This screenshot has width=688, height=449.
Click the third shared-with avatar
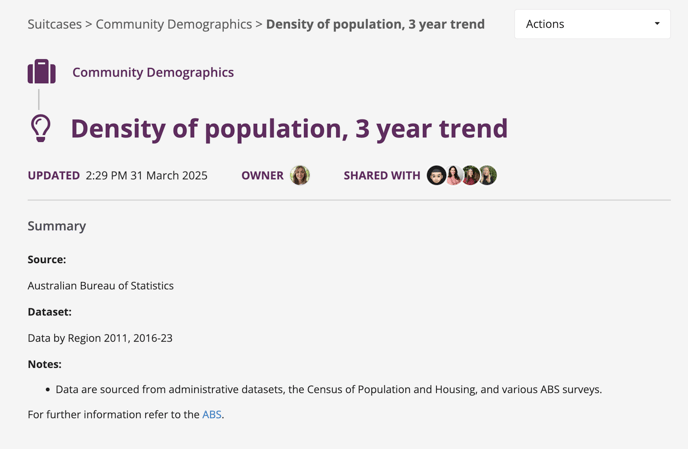pyautogui.click(x=470, y=175)
